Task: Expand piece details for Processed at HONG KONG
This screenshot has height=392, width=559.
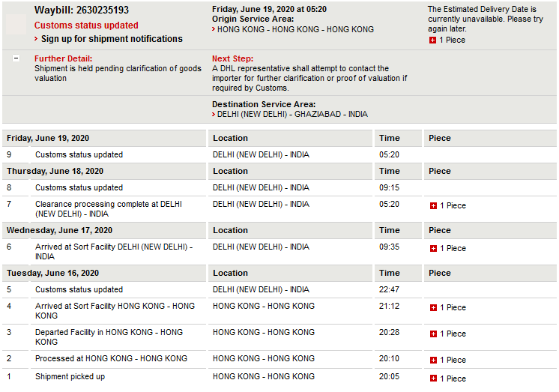Action: pos(433,361)
